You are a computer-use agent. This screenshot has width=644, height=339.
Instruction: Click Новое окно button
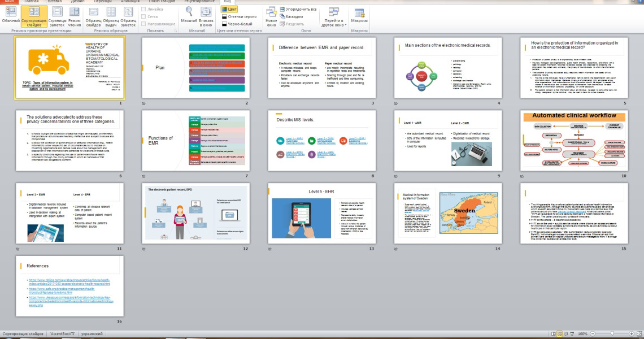[x=271, y=16]
